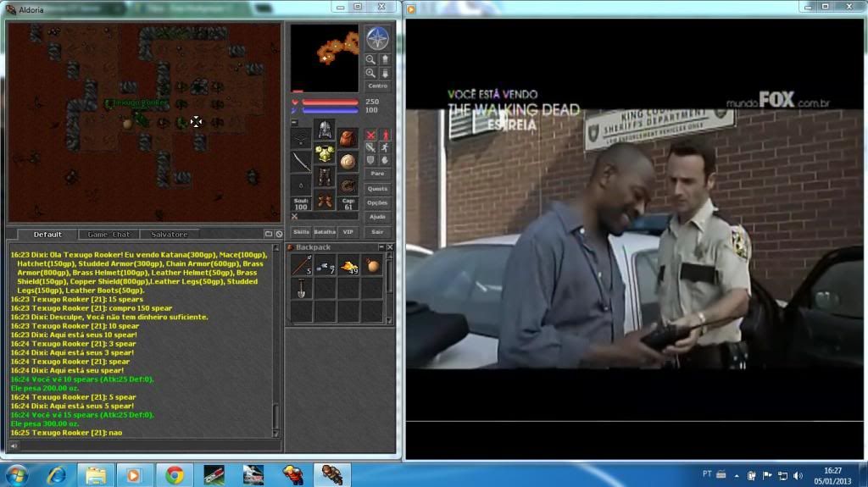The height and width of the screenshot is (487, 868).
Task: Click the speaker icon beside chat input
Action: pos(14,445)
